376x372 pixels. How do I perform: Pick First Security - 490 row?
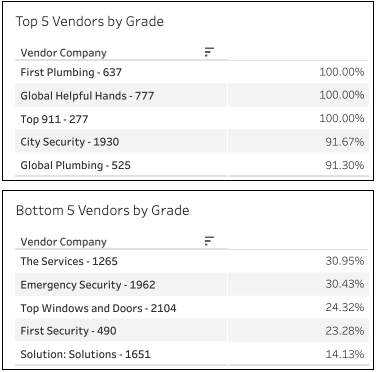(192, 331)
